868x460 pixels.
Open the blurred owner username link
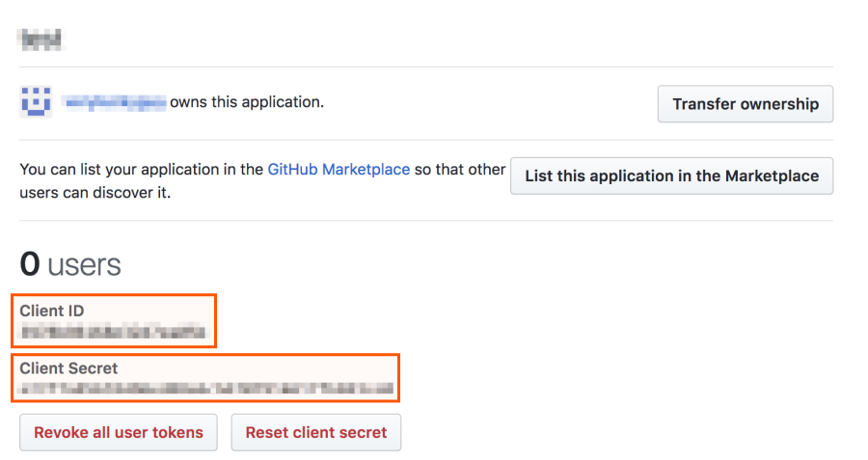point(114,101)
